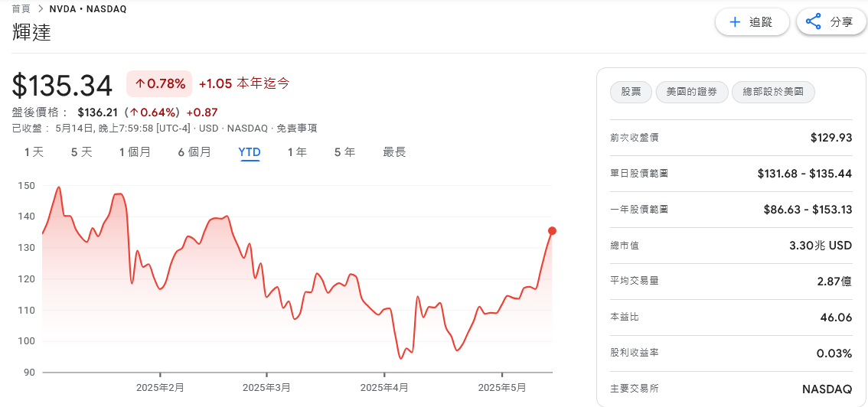
Task: Click the share icon in 分享 button
Action: pyautogui.click(x=813, y=22)
